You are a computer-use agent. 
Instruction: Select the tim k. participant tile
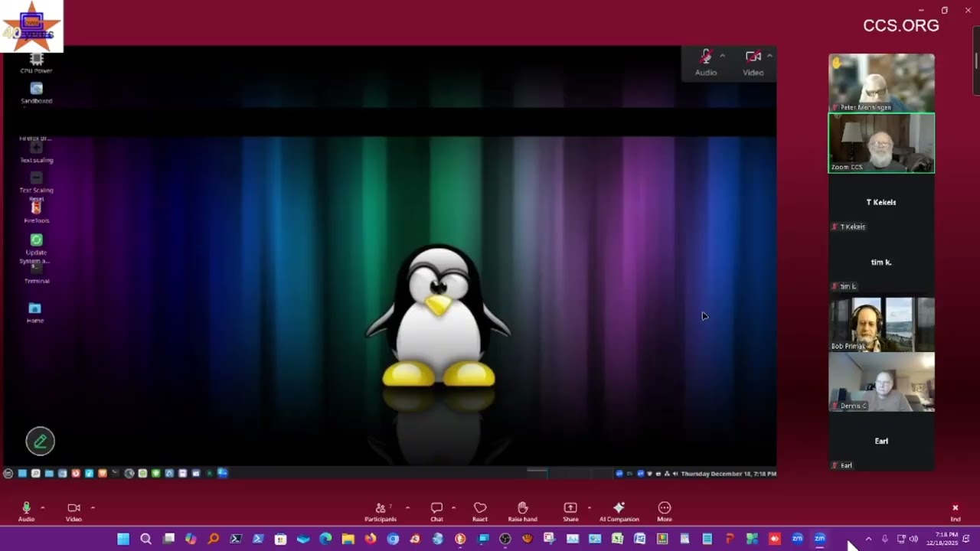point(881,262)
